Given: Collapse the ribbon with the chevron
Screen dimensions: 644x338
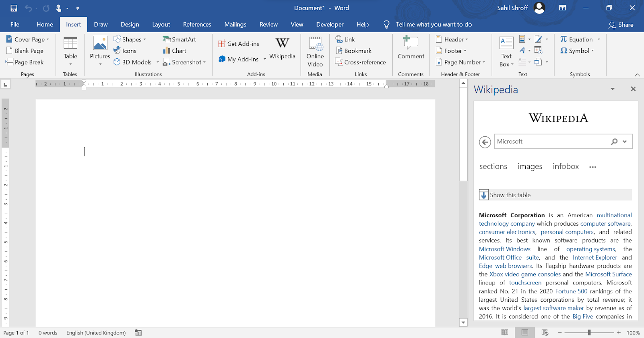Looking at the screenshot, I should pos(637,75).
